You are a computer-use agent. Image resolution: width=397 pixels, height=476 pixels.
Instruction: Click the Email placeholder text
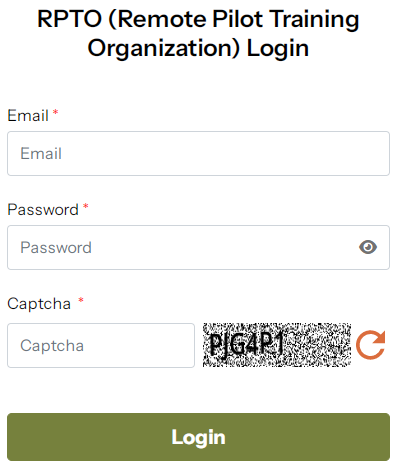41,154
